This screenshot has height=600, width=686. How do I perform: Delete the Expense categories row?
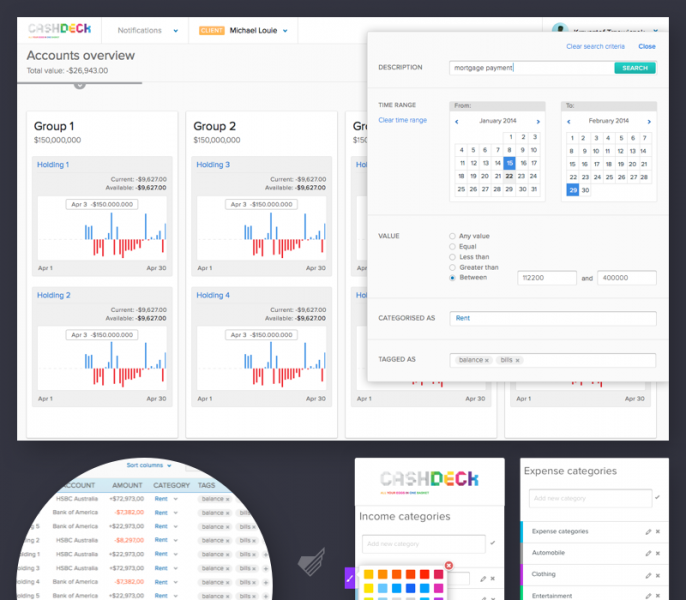(658, 532)
